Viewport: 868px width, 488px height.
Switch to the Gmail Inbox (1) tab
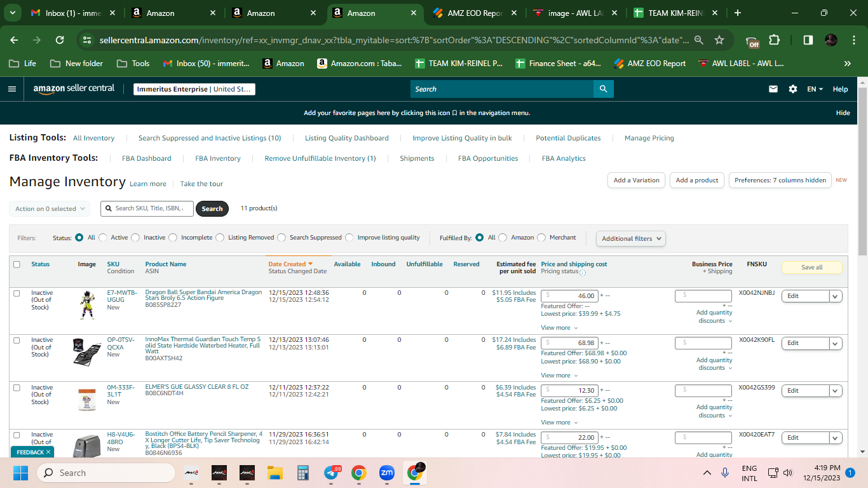coord(74,13)
